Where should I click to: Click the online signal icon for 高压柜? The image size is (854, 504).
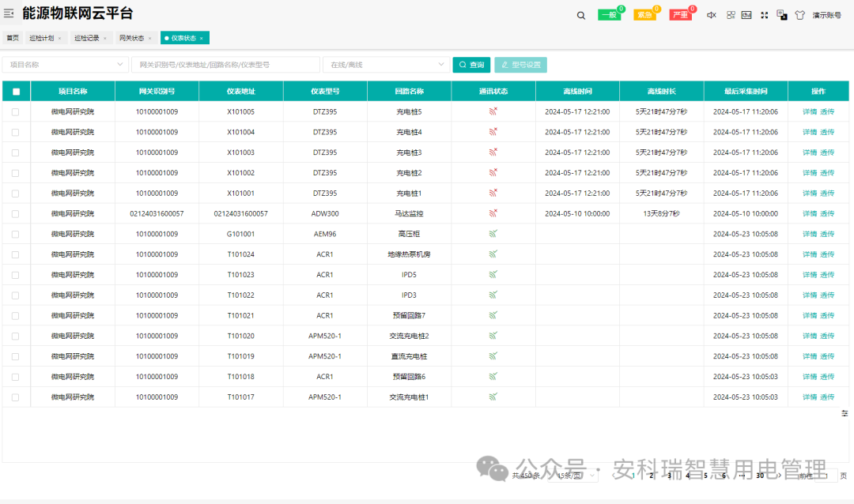(493, 234)
